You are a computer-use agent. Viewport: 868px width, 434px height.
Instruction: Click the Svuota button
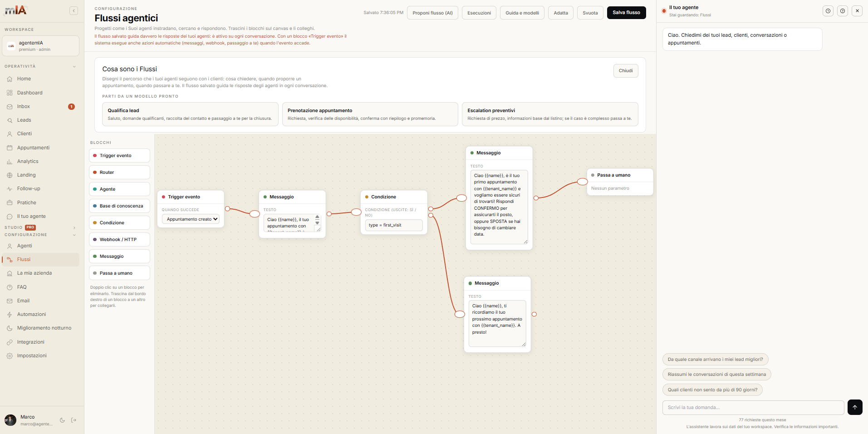[590, 13]
